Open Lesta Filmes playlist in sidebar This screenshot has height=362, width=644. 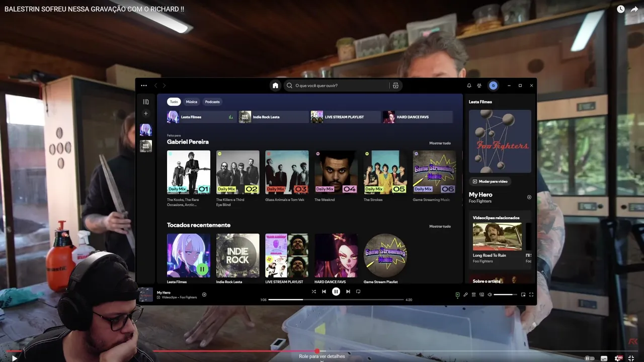(x=146, y=130)
